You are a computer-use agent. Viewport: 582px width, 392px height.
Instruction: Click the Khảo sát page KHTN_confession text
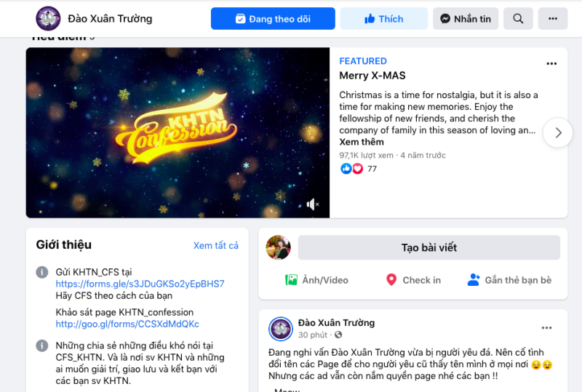click(124, 312)
